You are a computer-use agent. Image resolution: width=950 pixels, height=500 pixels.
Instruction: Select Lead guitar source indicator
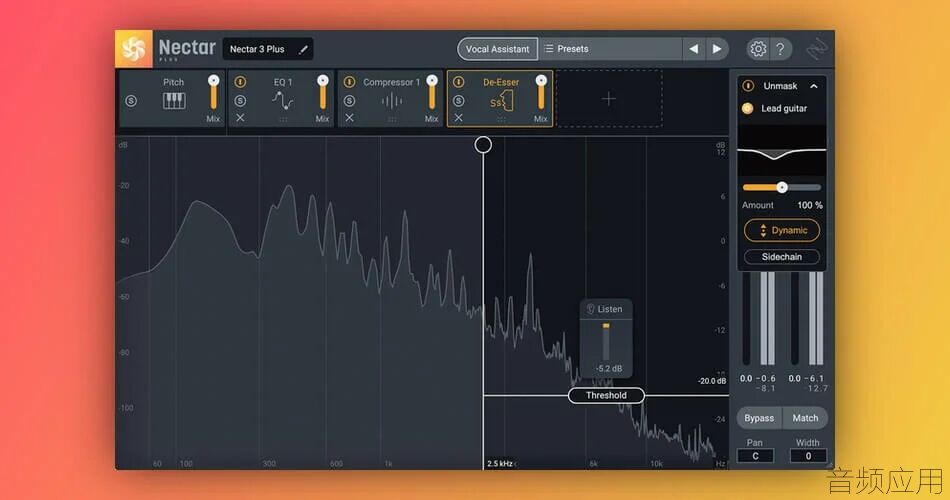click(x=748, y=108)
